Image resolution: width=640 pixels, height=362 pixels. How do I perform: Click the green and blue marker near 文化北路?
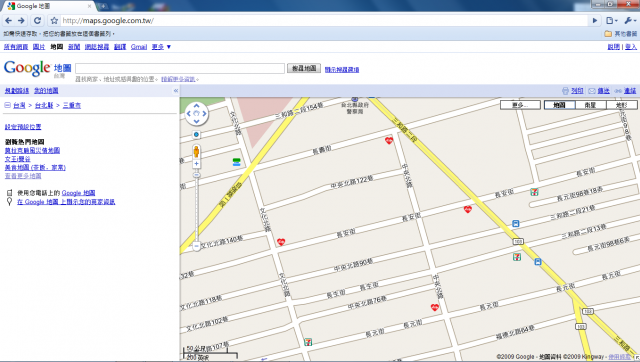236,162
